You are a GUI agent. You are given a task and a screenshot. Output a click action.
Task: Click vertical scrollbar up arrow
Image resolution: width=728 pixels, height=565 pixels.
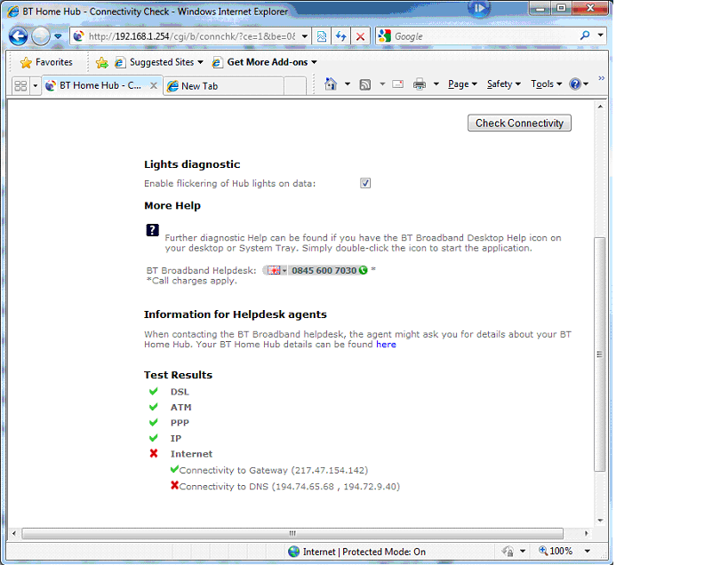point(600,107)
